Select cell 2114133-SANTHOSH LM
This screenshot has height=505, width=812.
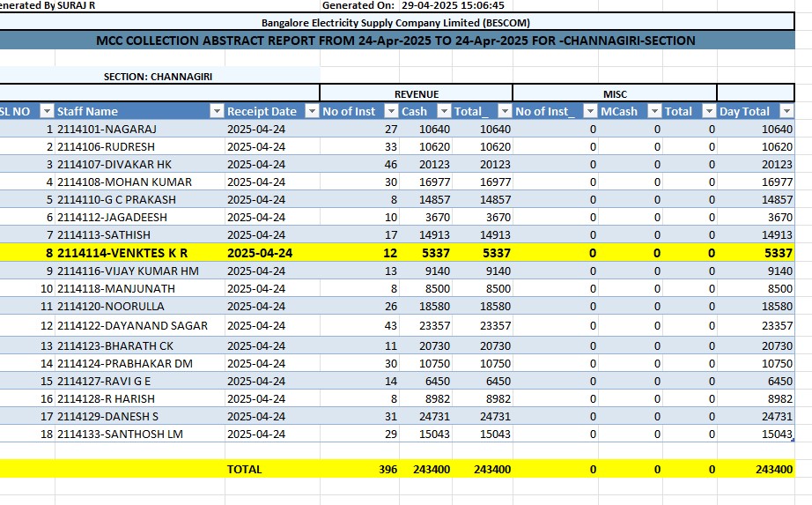(140, 434)
